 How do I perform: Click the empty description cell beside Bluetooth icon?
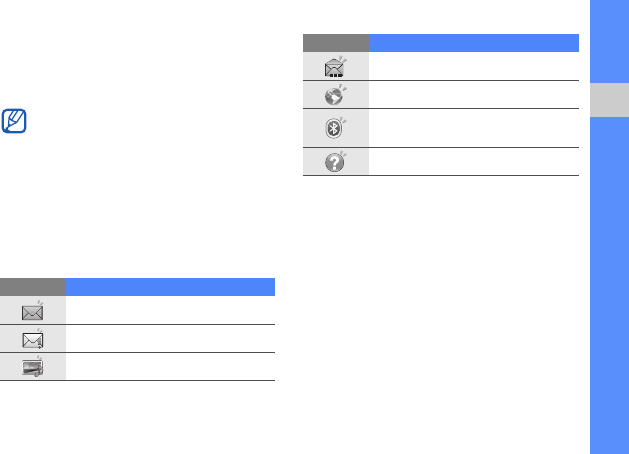474,128
